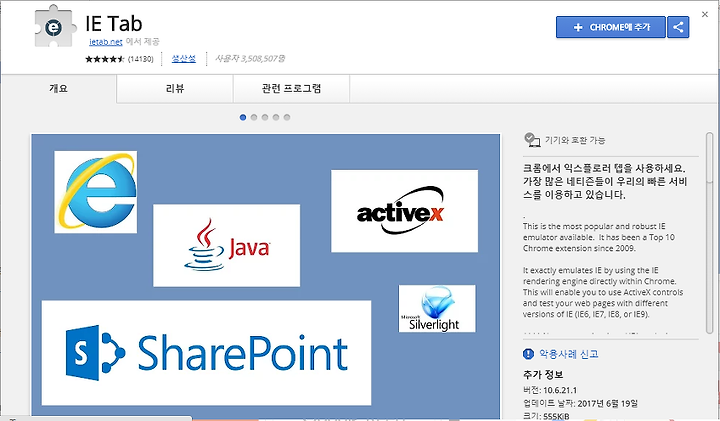Switch to the 리뷰 tab
Image resolution: width=720 pixels, height=421 pixels.
[x=175, y=89]
